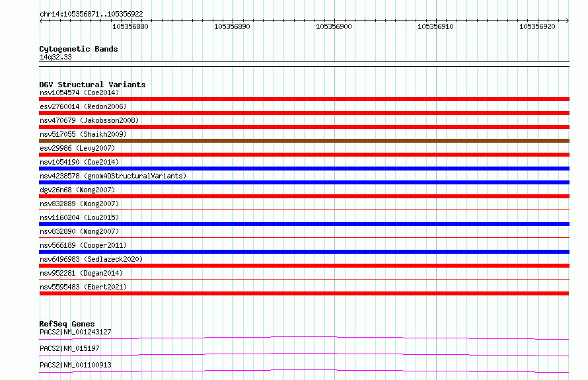Click the magenta line under PACS2|NM_001100913
This screenshot has height=380, width=588.
pos(304,371)
